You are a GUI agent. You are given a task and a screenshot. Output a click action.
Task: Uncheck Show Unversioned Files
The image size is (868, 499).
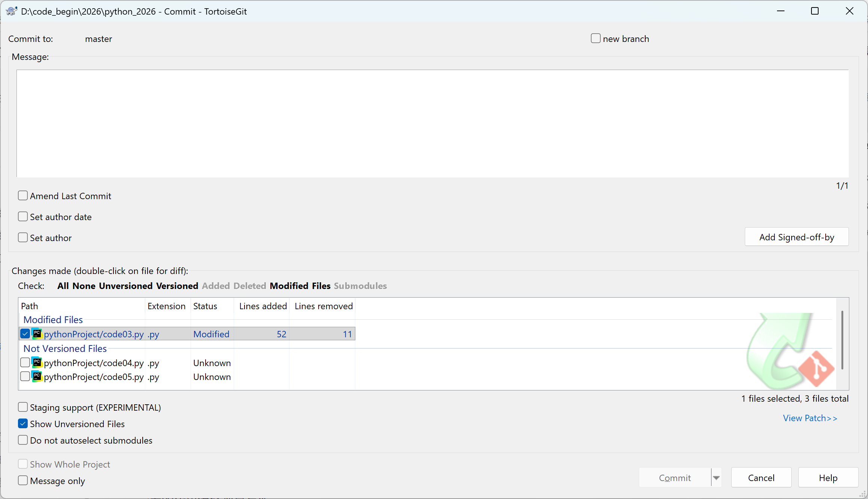point(23,423)
